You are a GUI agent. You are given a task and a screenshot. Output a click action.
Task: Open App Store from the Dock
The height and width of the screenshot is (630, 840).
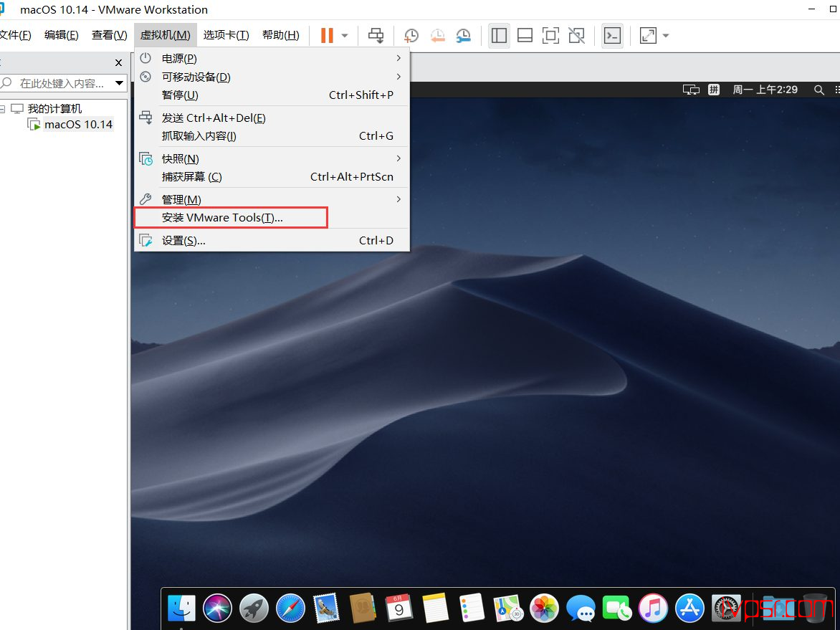pos(689,608)
